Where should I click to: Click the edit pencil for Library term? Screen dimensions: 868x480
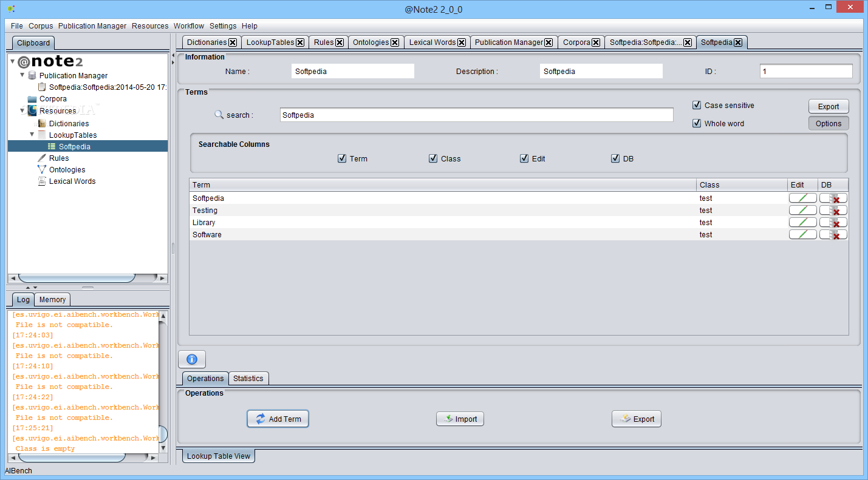[x=803, y=222]
